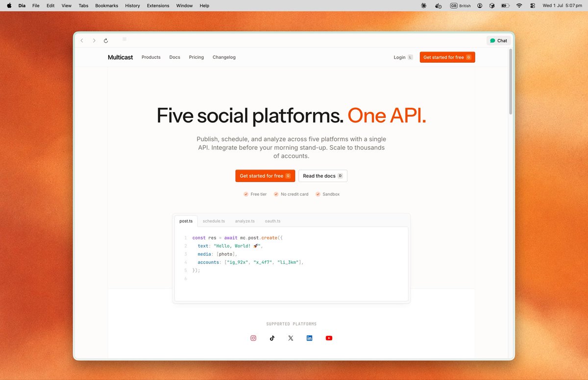Viewport: 588px width, 380px height.
Task: Click the "One API." orange headline text
Action: tap(387, 115)
